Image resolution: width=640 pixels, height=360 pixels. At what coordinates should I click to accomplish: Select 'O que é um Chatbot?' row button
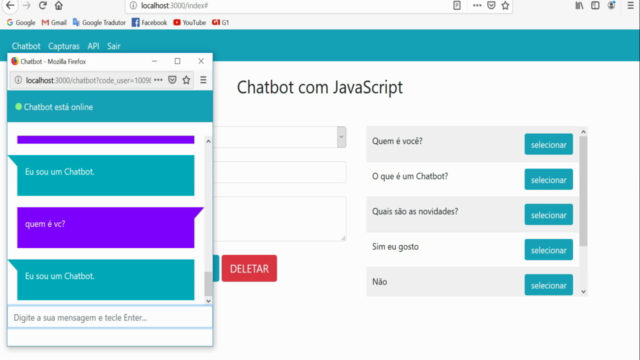point(549,180)
